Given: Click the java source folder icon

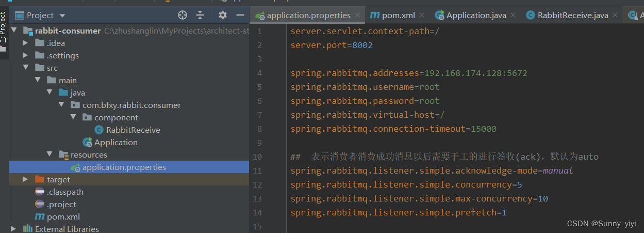Looking at the screenshot, I should pyautogui.click(x=63, y=92).
